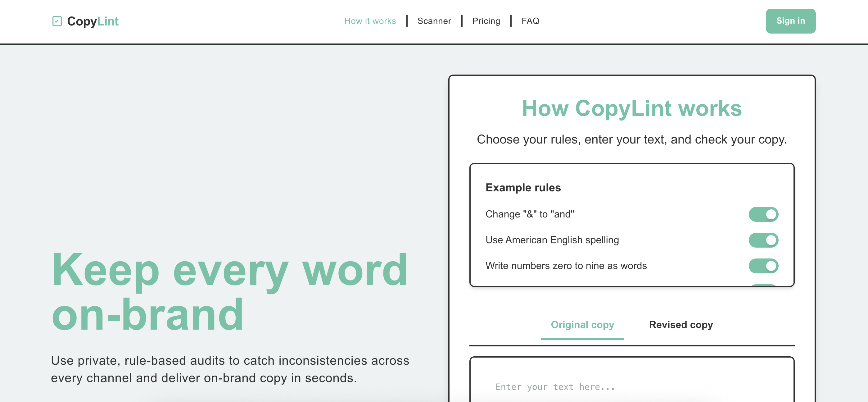
Task: Turn off American English spelling toggle
Action: pos(763,240)
